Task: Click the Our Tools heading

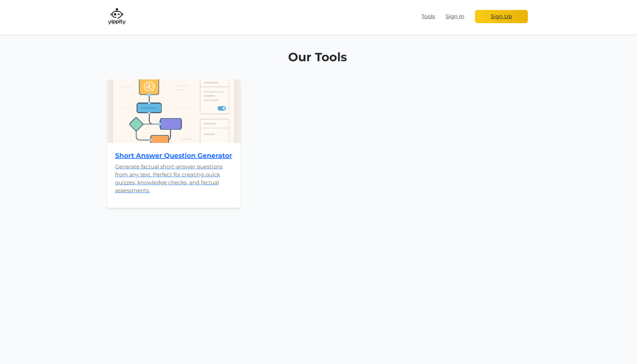Action: [x=317, y=57]
